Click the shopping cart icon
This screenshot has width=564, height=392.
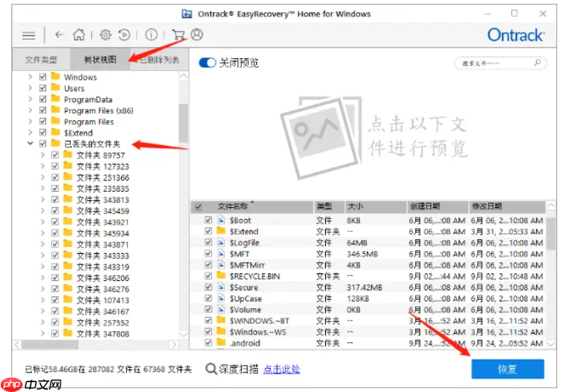tap(178, 35)
